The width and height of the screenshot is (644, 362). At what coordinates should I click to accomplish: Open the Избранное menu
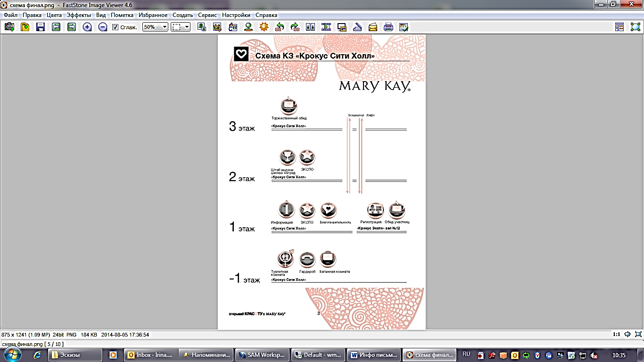tap(153, 15)
